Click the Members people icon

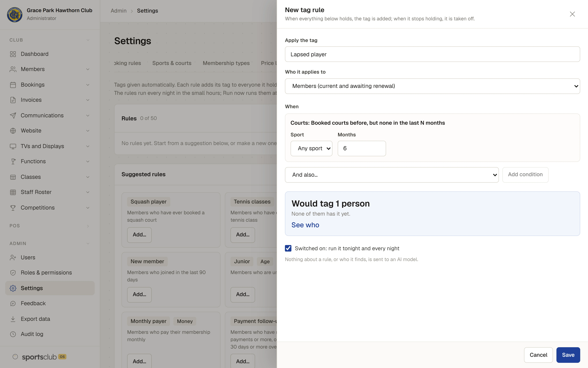(13, 69)
